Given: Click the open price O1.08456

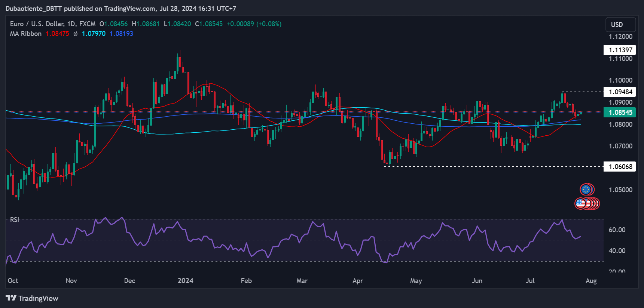Looking at the screenshot, I should pyautogui.click(x=113, y=24).
